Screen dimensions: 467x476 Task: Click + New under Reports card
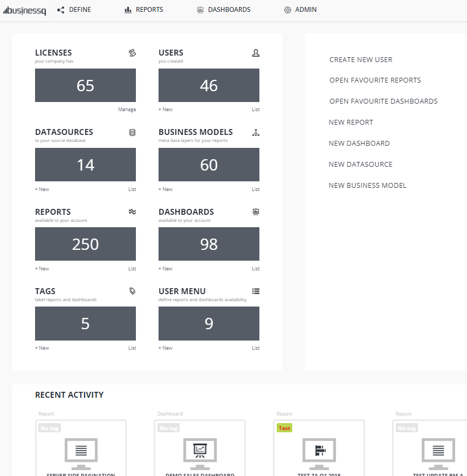tap(42, 269)
